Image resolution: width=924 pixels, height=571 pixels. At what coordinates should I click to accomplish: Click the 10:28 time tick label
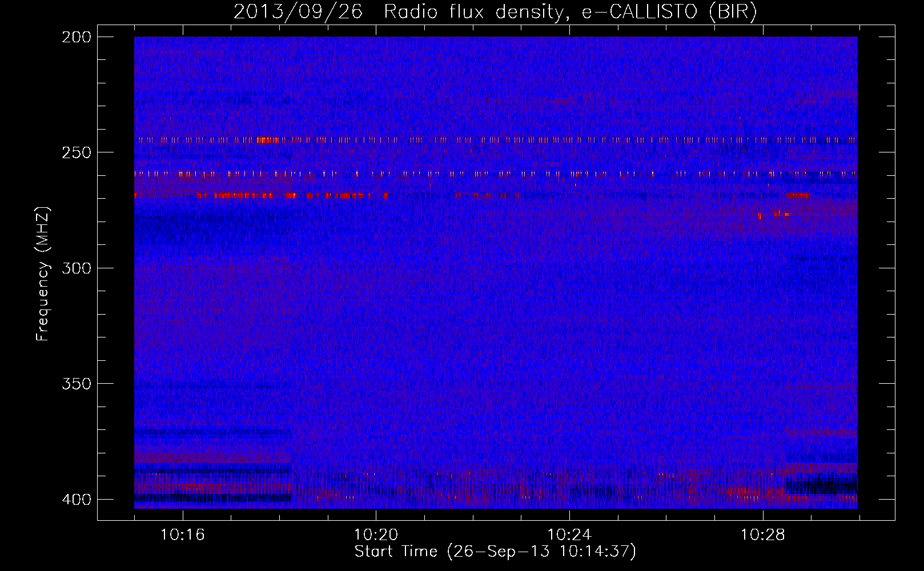tap(763, 535)
